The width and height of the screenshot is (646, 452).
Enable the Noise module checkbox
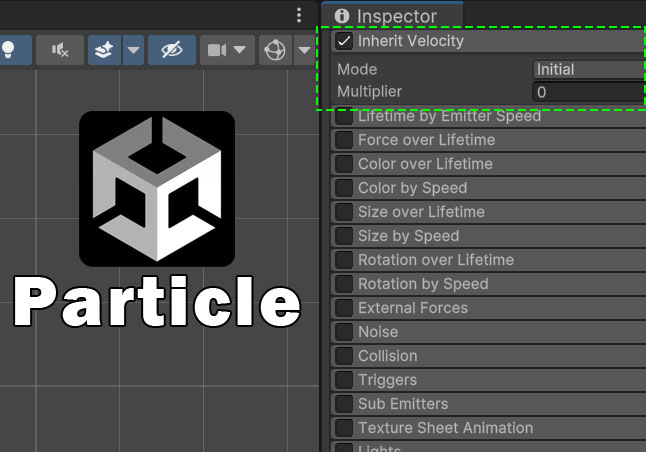pyautogui.click(x=344, y=332)
